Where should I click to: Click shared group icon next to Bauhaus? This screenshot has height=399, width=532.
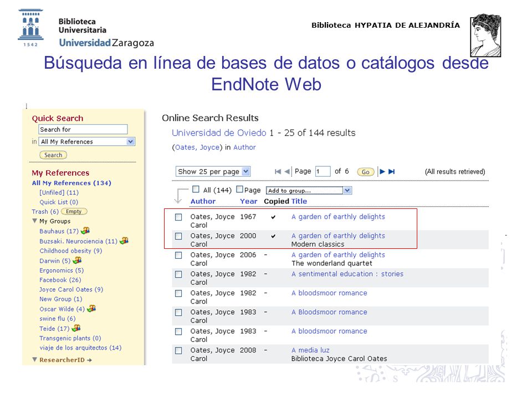click(x=85, y=231)
